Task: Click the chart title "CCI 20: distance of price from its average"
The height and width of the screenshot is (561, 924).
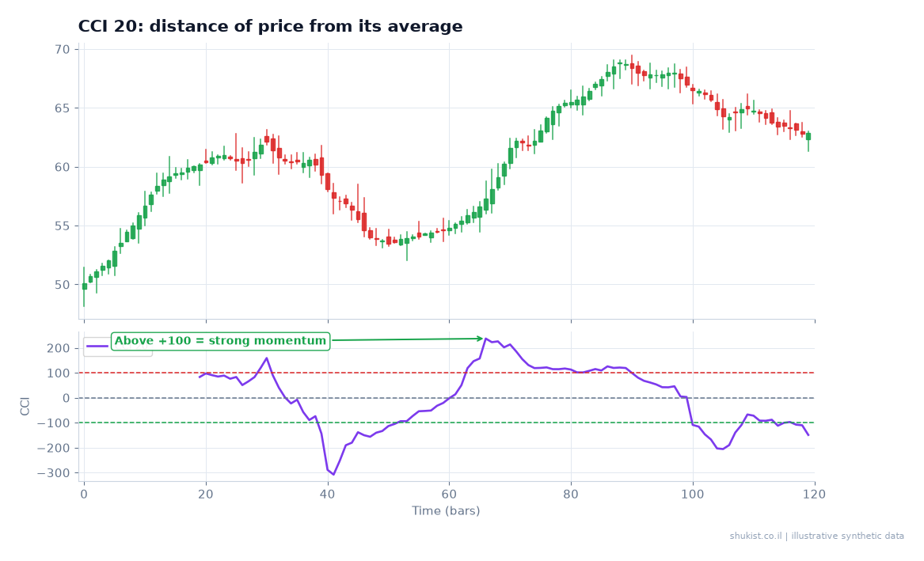Action: (271, 26)
